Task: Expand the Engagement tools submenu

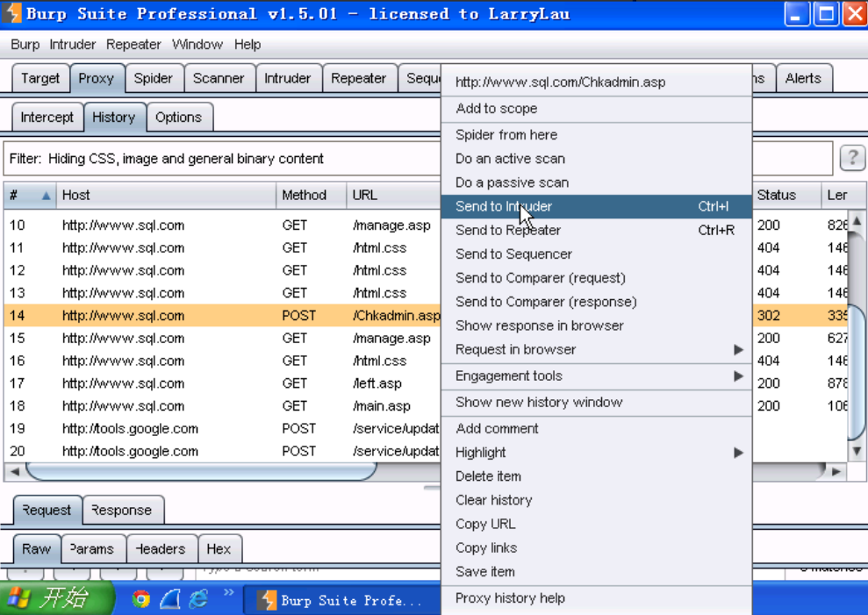Action: pyautogui.click(x=596, y=375)
